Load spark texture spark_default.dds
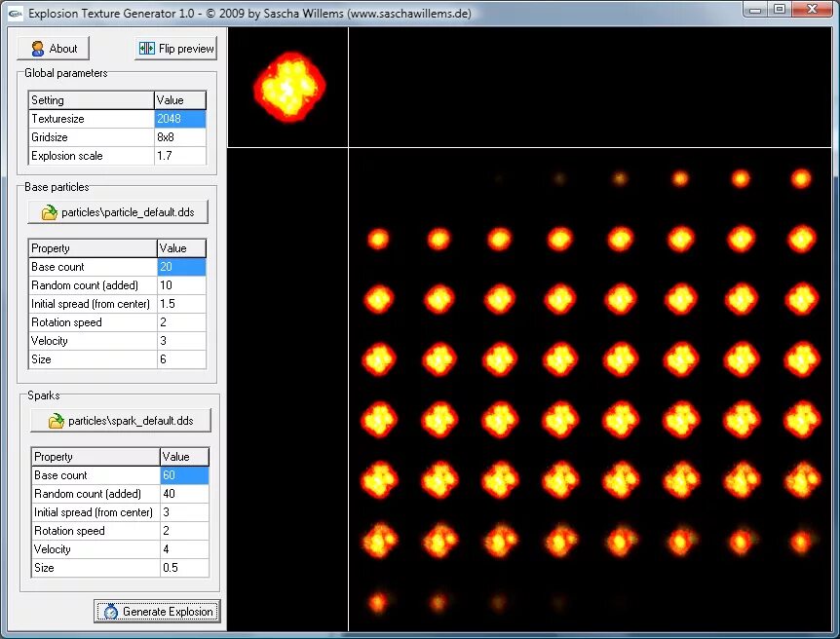The width and height of the screenshot is (840, 639). [x=121, y=421]
